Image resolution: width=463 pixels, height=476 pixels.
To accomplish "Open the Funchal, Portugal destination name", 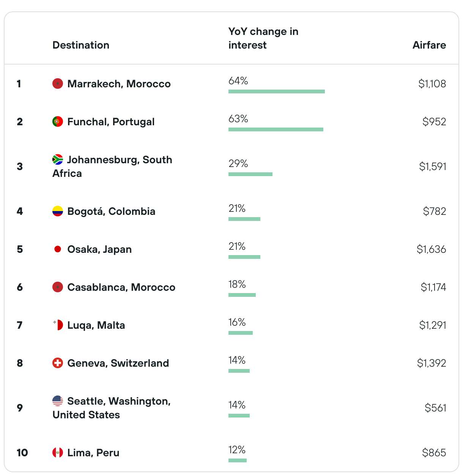I will (x=111, y=122).
